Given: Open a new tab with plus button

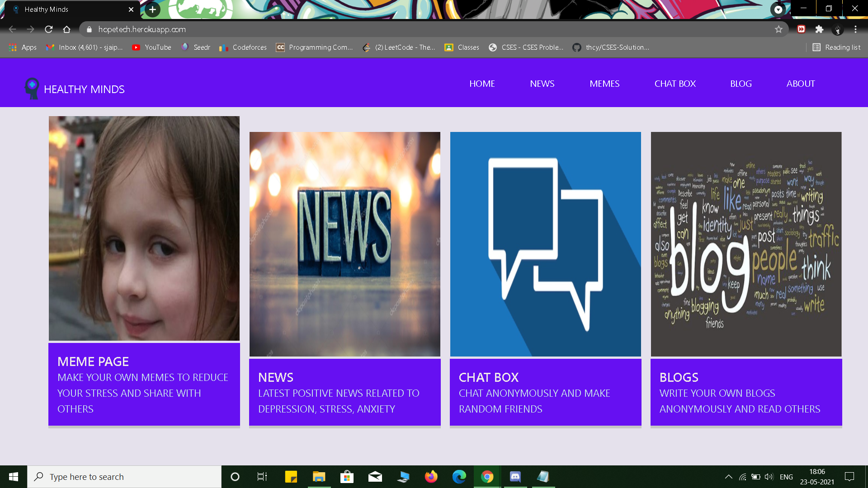Looking at the screenshot, I should (152, 9).
